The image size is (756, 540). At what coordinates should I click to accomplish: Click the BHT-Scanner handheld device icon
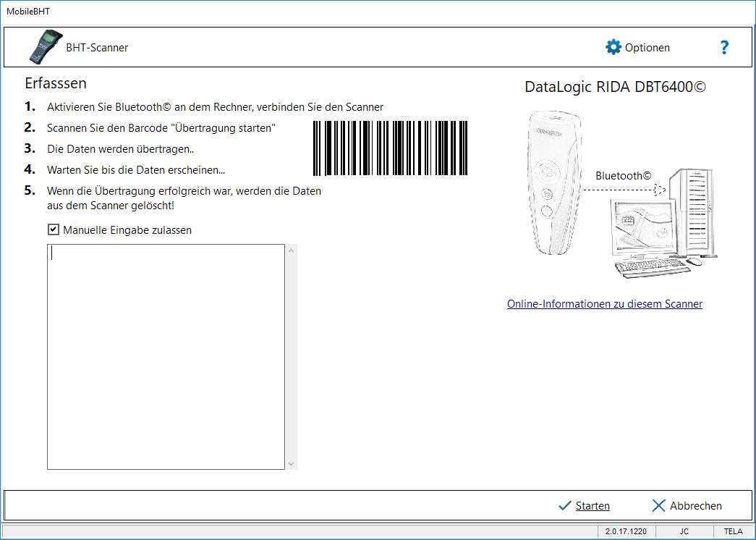click(x=46, y=47)
